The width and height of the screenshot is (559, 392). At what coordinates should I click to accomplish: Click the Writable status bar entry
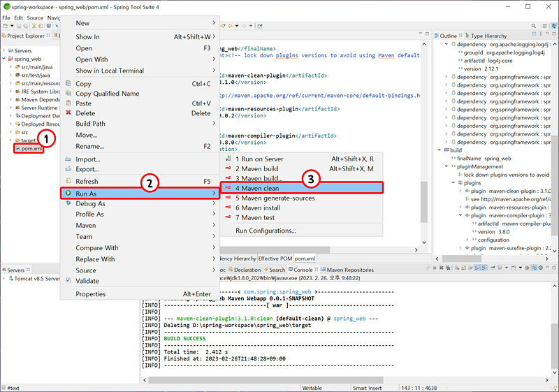pos(312,388)
